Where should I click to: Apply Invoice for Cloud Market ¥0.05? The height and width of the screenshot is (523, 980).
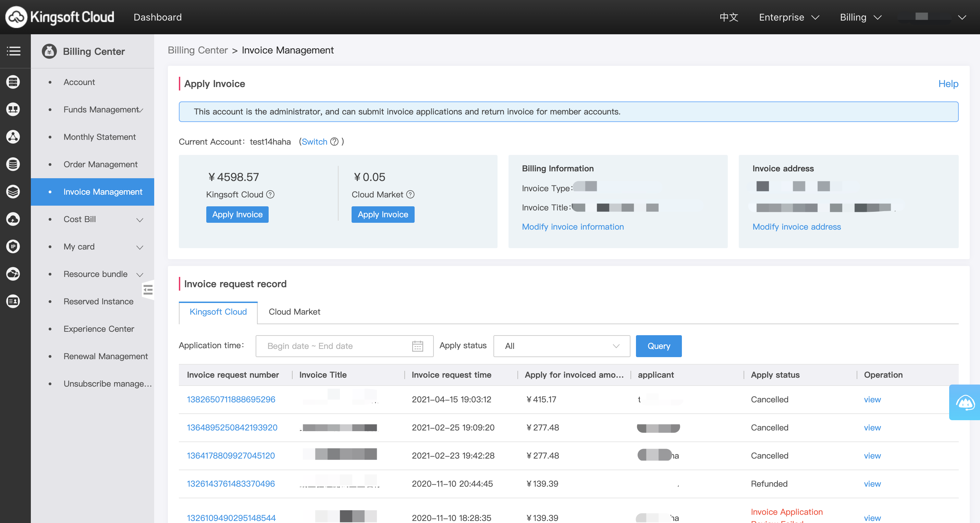[x=383, y=215]
